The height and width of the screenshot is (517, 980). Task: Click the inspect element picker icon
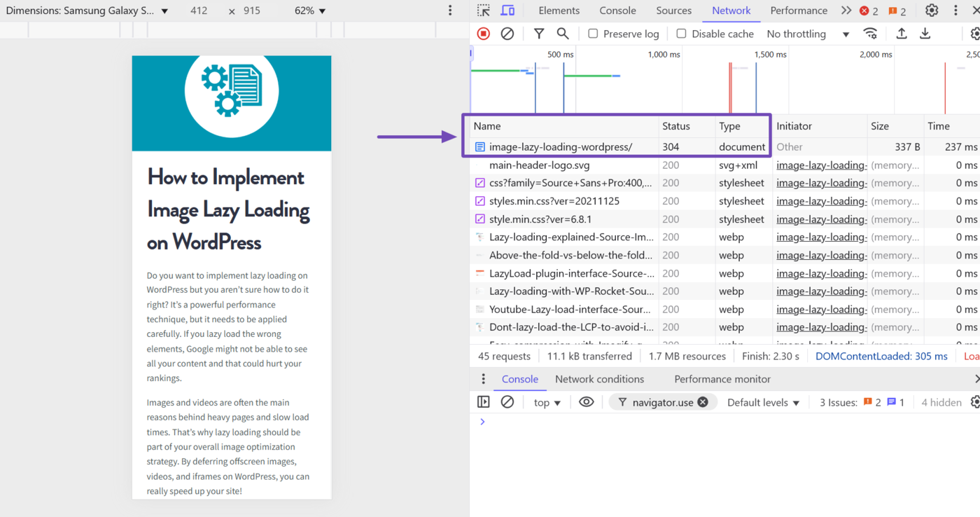tap(484, 11)
